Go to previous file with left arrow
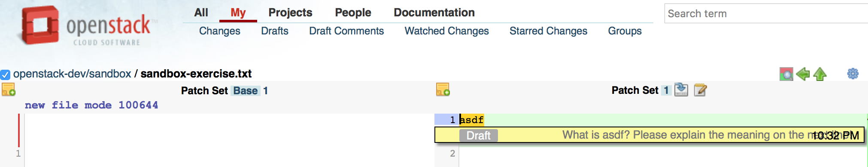 [803, 74]
